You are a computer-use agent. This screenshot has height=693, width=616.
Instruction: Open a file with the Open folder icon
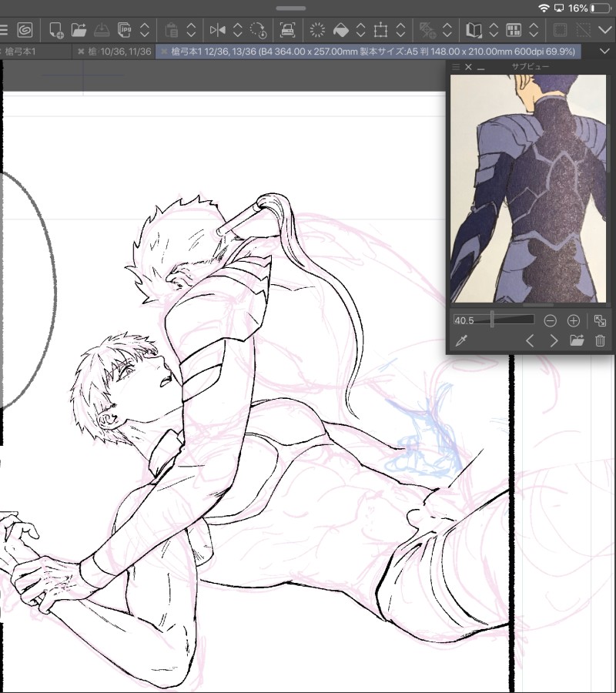point(79,30)
